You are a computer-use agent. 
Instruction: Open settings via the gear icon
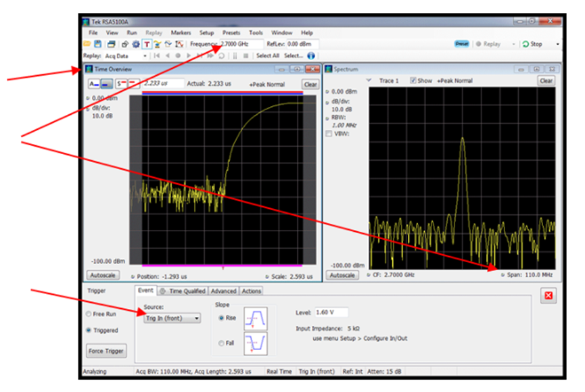(135, 44)
